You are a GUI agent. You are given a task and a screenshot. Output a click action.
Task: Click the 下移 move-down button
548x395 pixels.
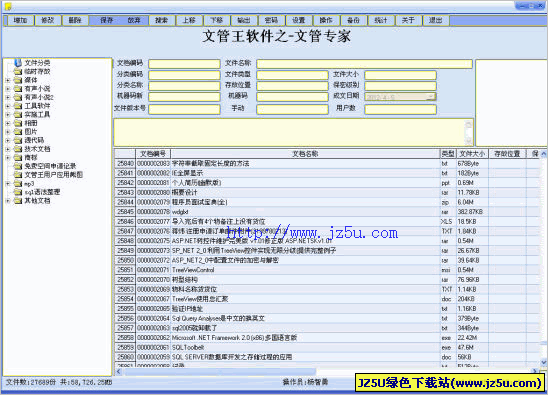[216, 21]
